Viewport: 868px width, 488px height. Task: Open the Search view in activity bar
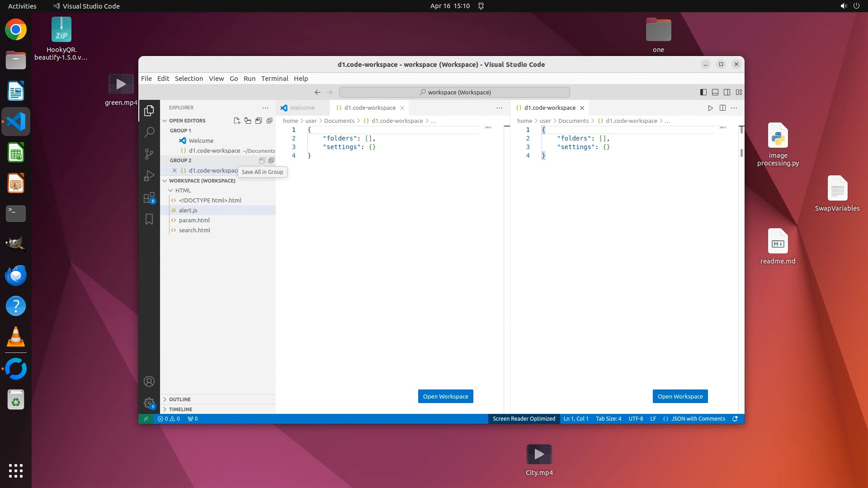click(x=149, y=132)
